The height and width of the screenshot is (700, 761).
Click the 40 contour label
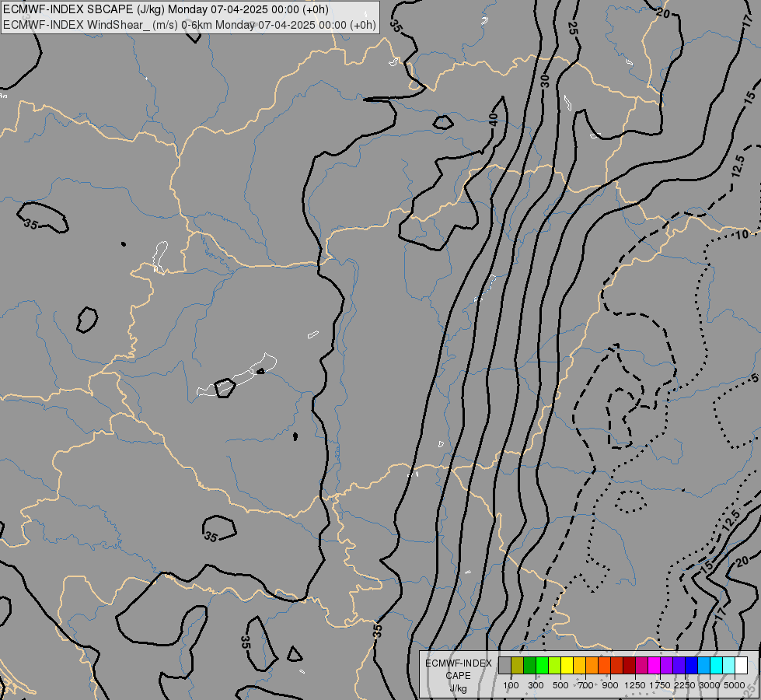[494, 119]
